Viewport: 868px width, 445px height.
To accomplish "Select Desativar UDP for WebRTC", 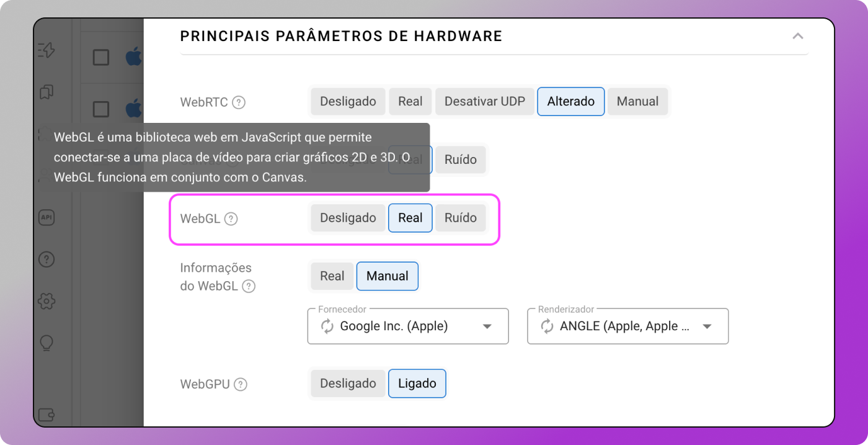I will 484,101.
